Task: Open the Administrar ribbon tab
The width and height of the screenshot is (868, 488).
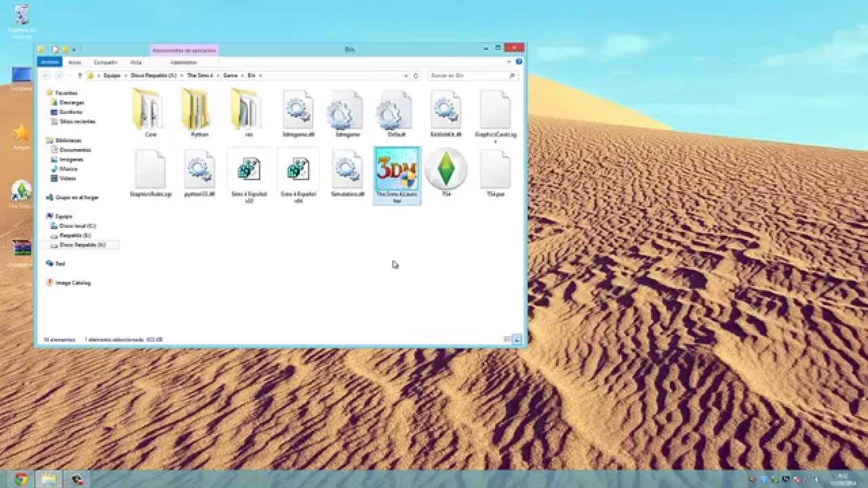Action: tap(184, 62)
